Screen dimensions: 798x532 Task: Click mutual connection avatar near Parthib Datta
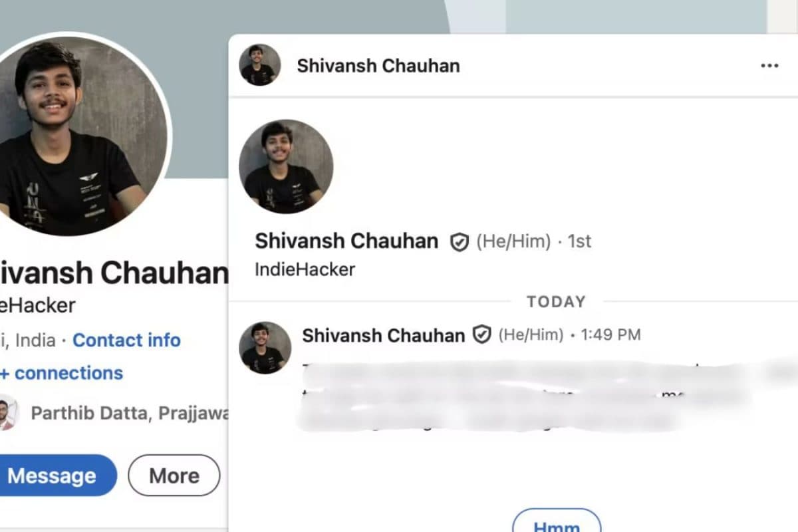[8, 413]
